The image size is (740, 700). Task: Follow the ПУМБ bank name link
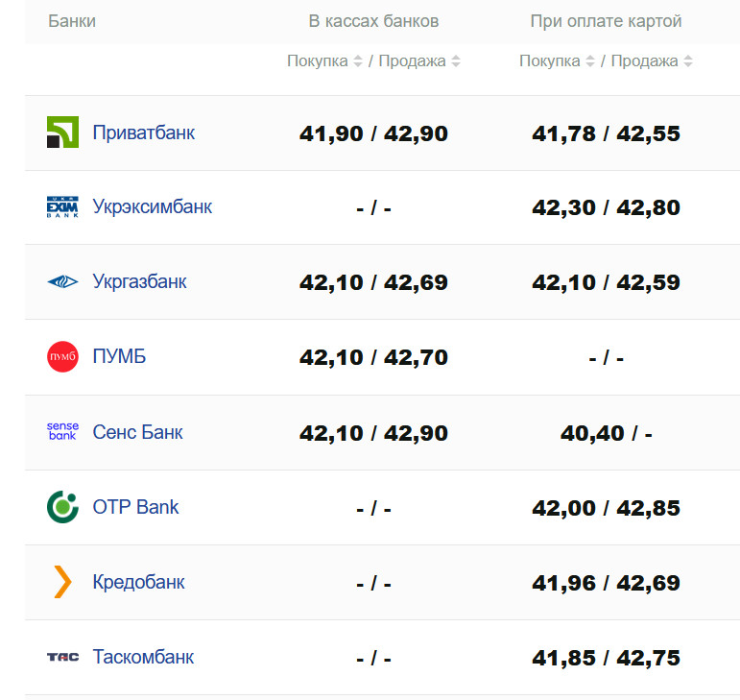click(120, 357)
